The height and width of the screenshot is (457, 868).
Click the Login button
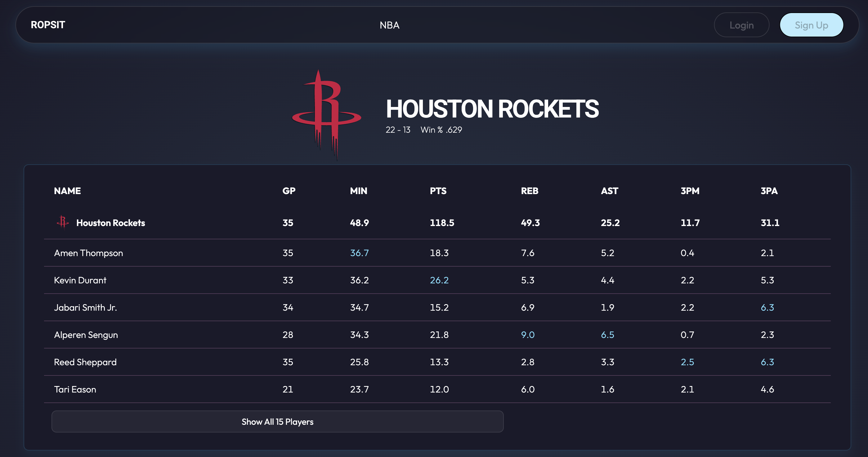point(742,24)
